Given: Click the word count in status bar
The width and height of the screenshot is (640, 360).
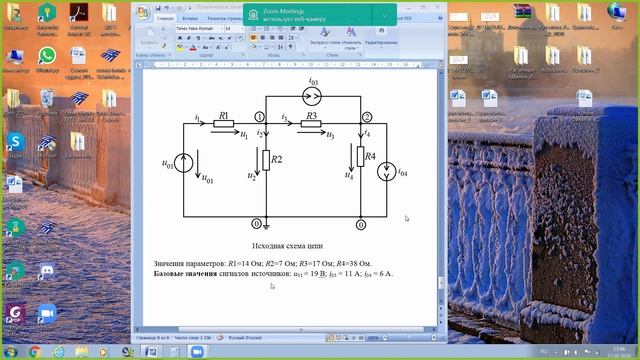Looking at the screenshot, I should coord(192,338).
